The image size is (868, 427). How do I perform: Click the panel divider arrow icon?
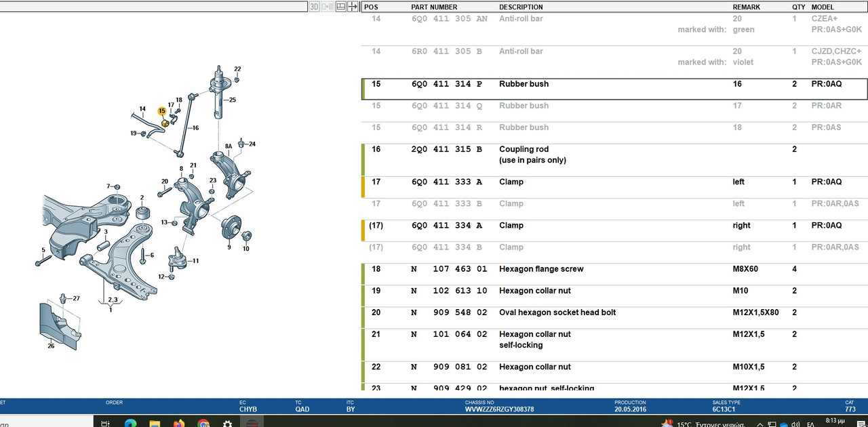353,7
